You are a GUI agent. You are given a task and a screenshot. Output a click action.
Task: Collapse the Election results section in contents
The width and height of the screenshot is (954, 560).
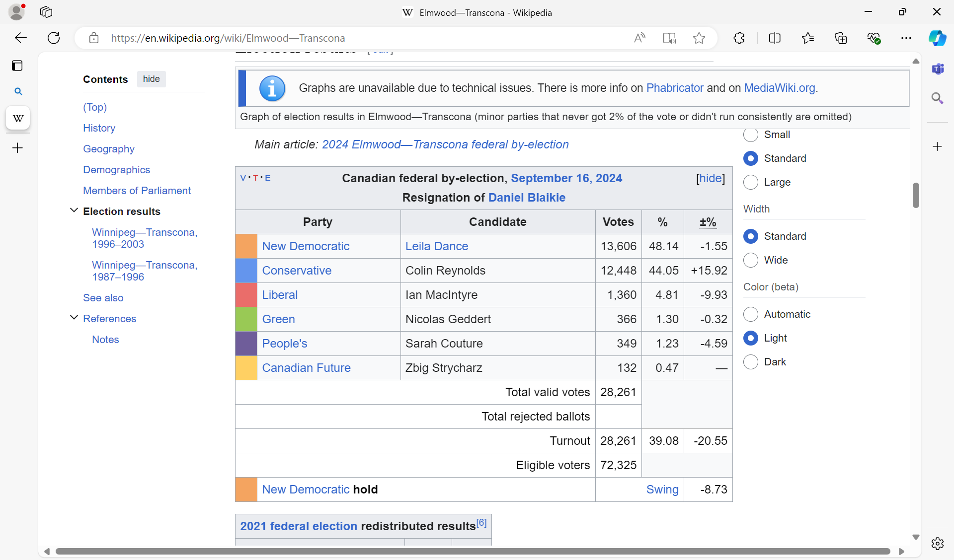[x=74, y=210]
